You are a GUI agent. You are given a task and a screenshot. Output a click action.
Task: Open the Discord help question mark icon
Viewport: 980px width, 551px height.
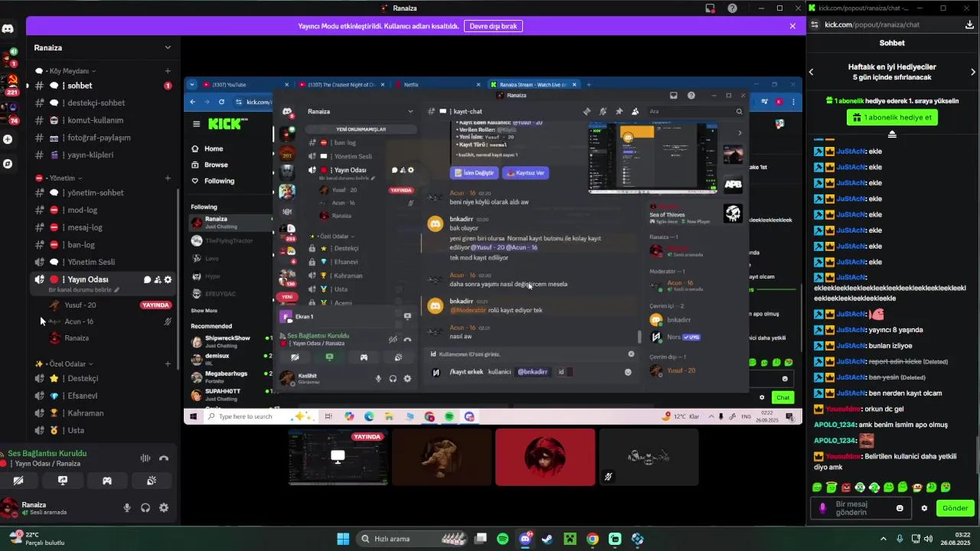pyautogui.click(x=733, y=8)
